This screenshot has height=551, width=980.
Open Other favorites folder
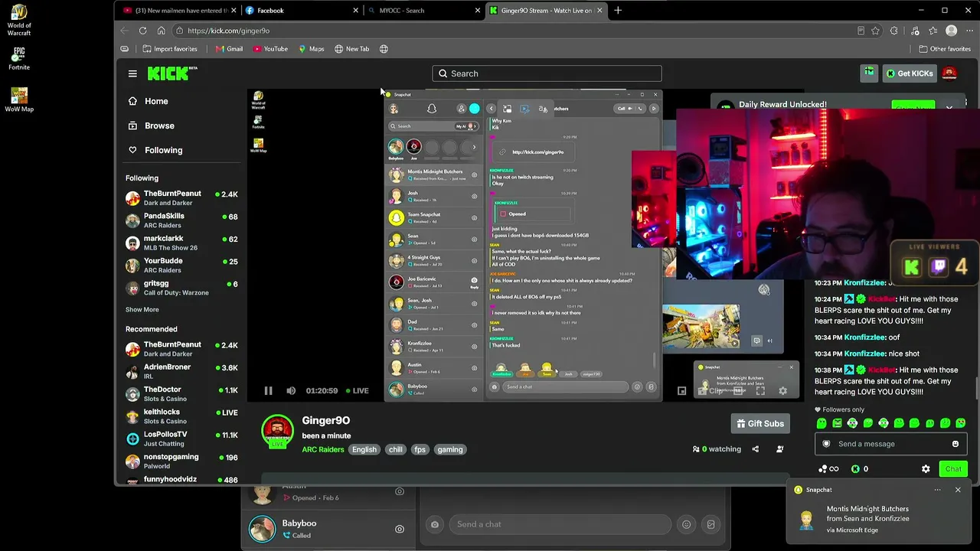pos(944,49)
